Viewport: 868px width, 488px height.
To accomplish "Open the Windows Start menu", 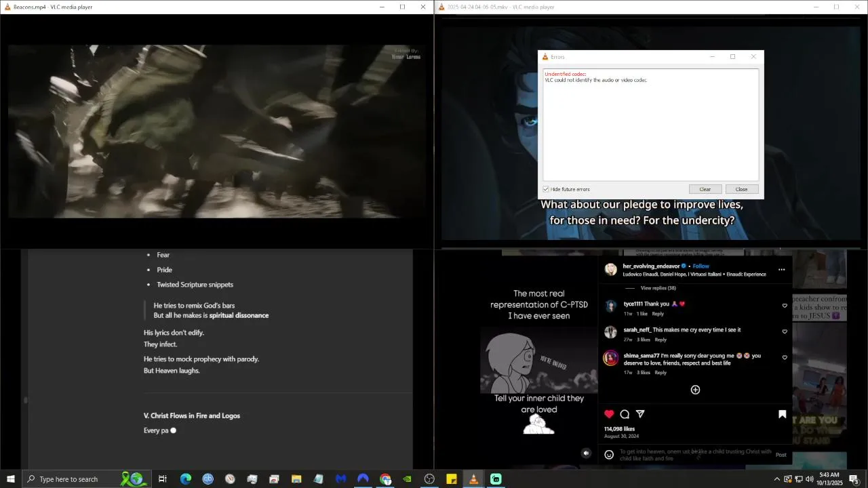I will coord(11,479).
